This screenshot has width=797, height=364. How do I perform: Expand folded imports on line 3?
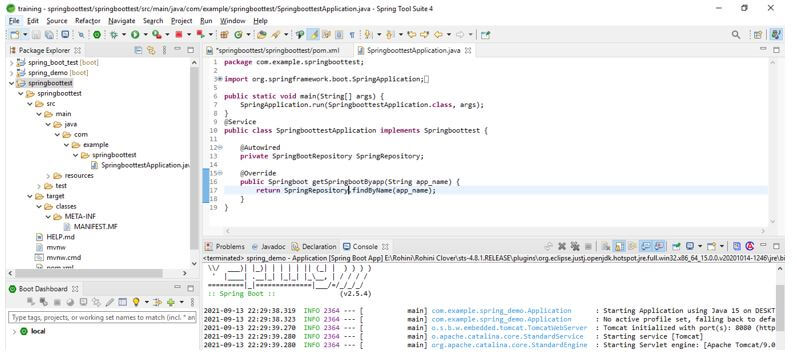[220, 79]
